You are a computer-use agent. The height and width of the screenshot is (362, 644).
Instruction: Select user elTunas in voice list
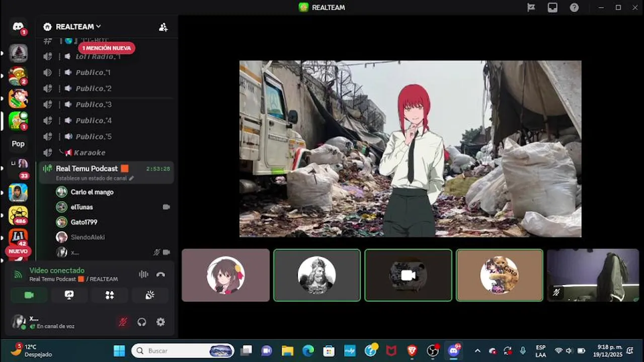tap(82, 207)
